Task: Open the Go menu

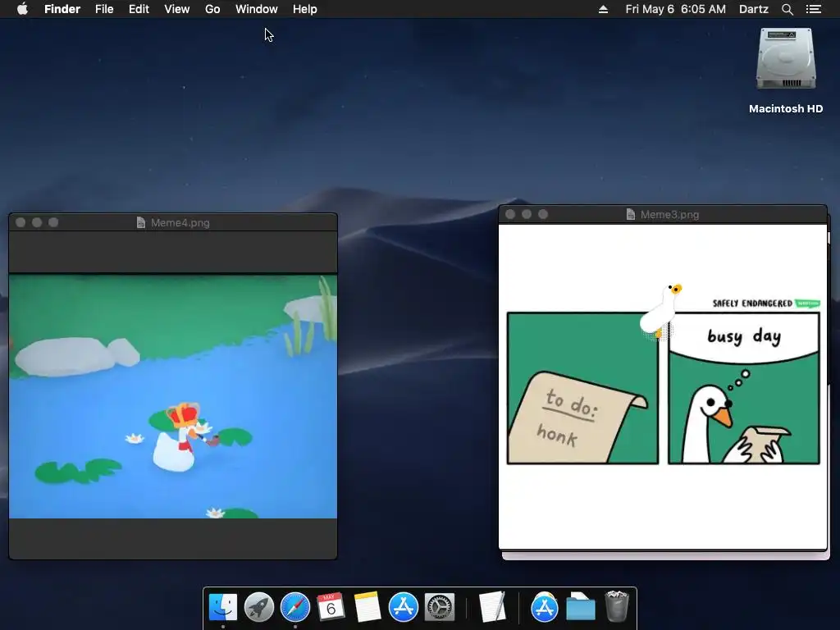Action: click(x=212, y=9)
